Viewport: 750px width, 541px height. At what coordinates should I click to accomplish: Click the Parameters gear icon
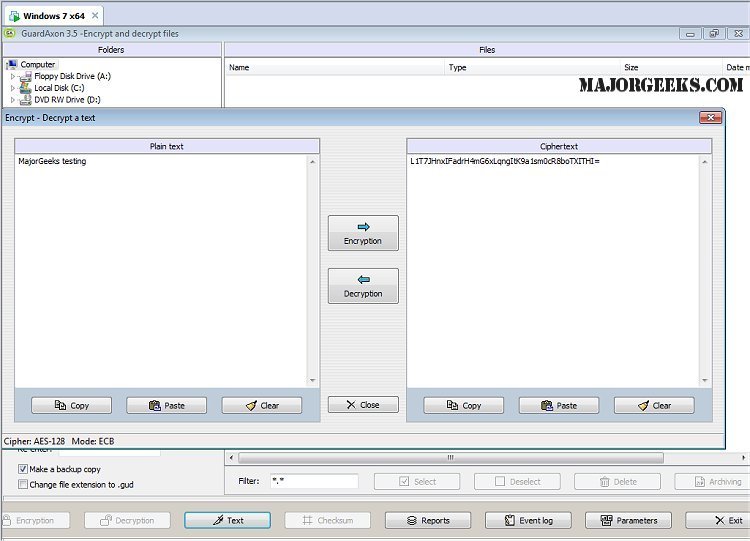607,520
